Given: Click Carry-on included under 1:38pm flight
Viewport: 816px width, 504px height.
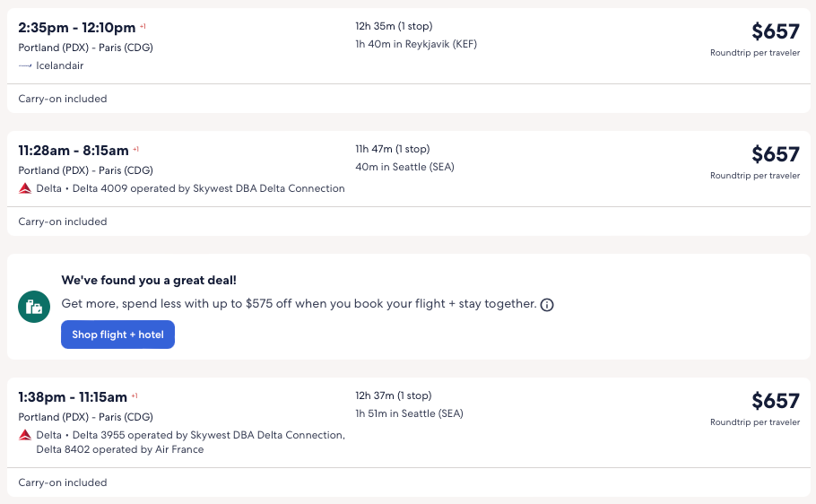Looking at the screenshot, I should [63, 482].
